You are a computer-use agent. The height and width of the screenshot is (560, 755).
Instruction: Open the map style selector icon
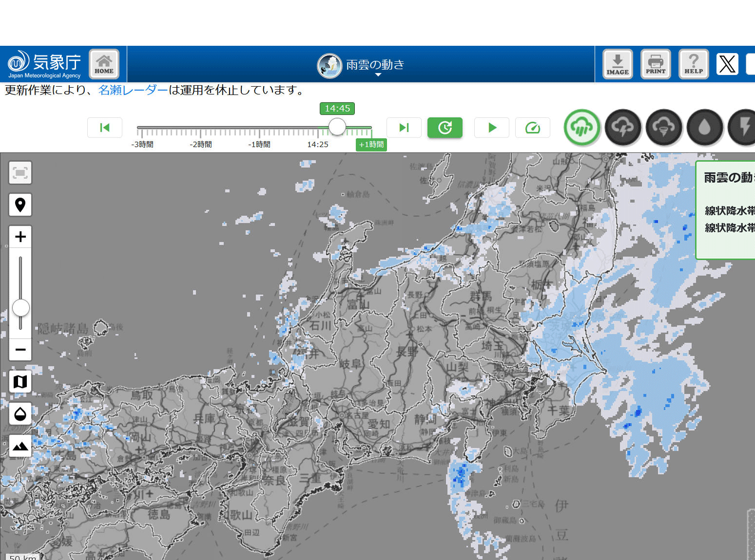20,382
